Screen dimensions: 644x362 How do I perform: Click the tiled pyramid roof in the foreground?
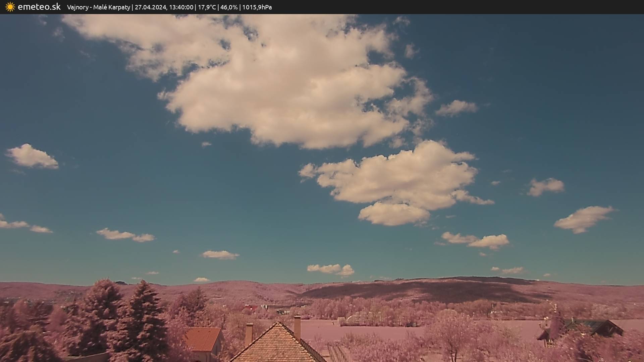277,345
